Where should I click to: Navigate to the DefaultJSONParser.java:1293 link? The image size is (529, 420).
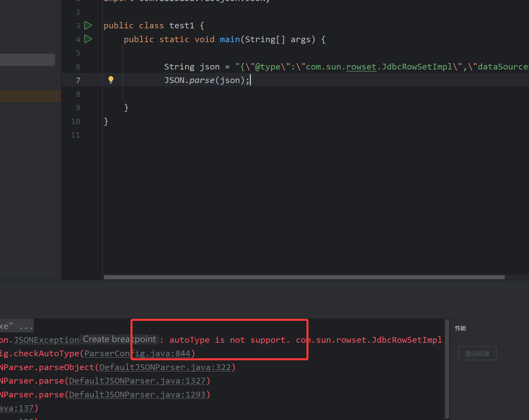[137, 395]
